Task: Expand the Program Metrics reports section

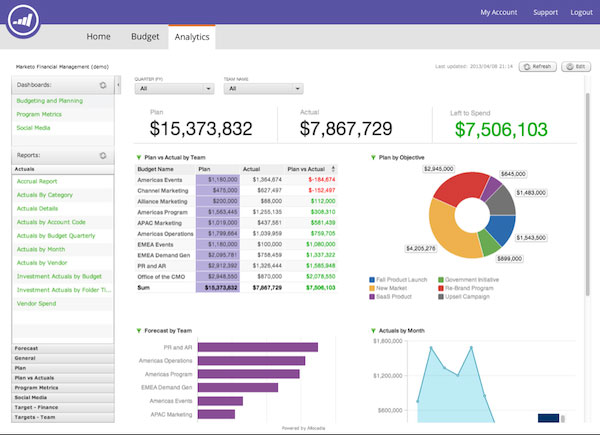Action: tap(63, 388)
